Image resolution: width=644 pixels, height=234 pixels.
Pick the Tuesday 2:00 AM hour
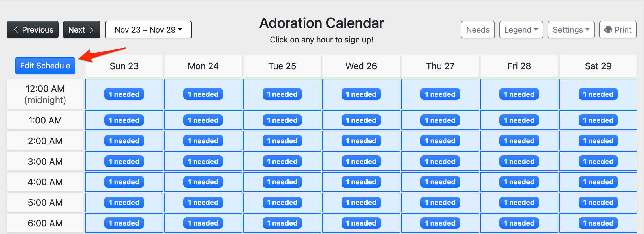pyautogui.click(x=282, y=141)
